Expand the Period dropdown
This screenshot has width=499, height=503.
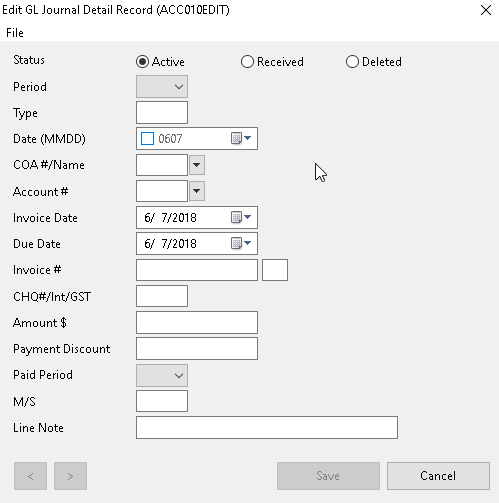(162, 87)
